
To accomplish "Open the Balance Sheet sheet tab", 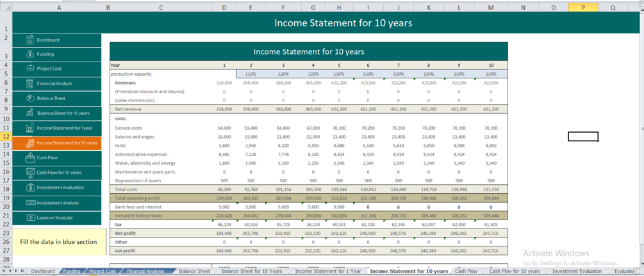I will [x=194, y=272].
